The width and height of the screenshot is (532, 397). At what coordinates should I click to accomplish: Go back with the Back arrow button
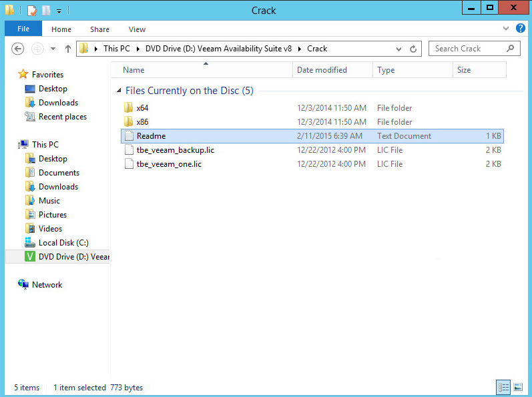point(17,49)
